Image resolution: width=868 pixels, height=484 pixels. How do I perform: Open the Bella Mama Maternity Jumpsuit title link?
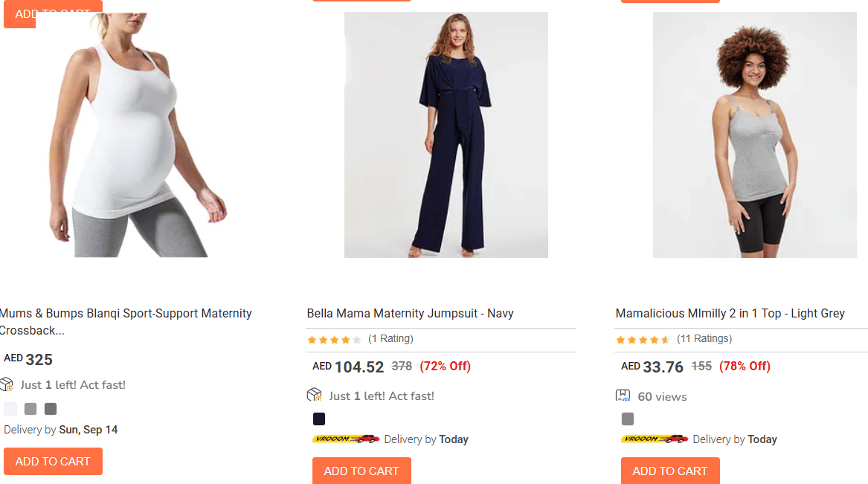[x=410, y=313]
